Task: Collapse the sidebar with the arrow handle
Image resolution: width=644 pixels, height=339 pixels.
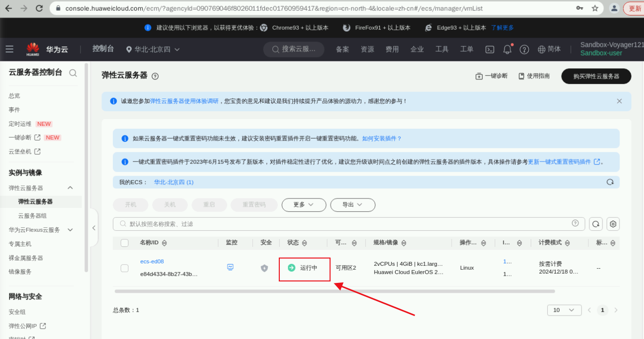Action: click(x=94, y=228)
